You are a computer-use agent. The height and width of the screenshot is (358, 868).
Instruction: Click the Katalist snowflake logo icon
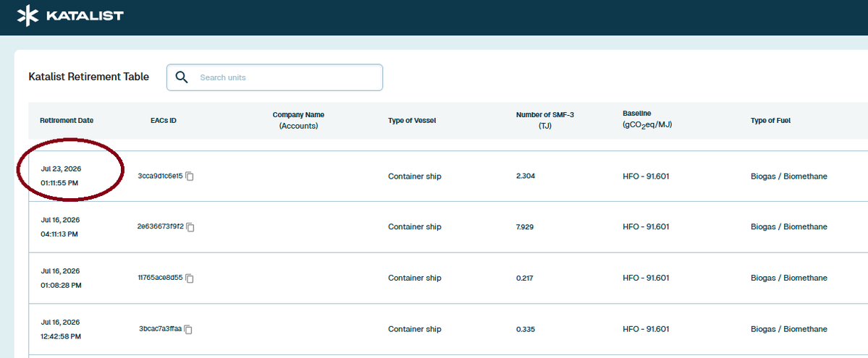[28, 16]
